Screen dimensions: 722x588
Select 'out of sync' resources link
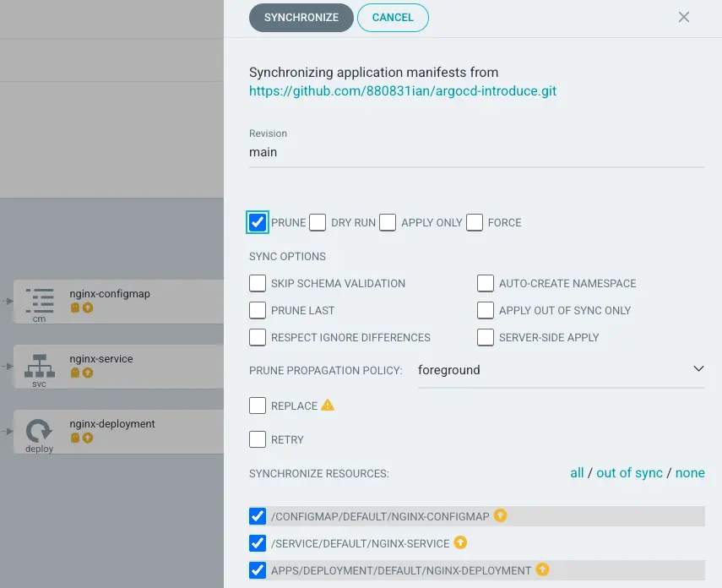click(629, 473)
